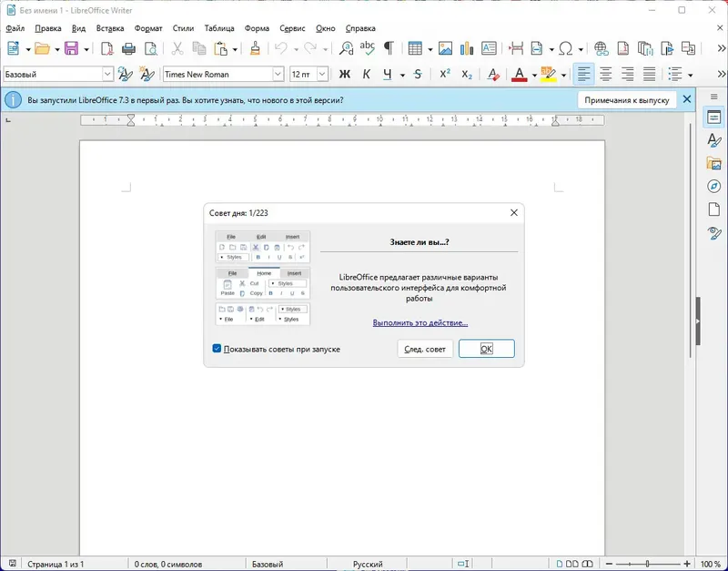The width and height of the screenshot is (728, 571).
Task: Click the New document icon
Action: click(14, 48)
